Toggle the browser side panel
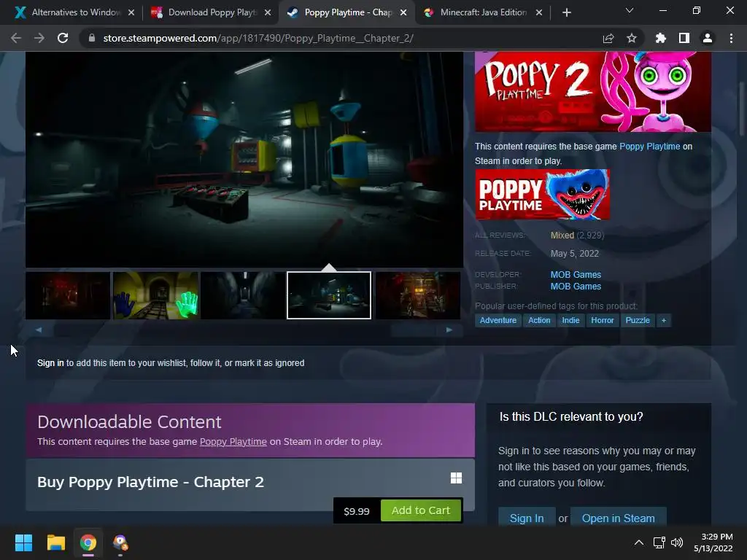Screen dimensions: 747x560 click(x=684, y=38)
